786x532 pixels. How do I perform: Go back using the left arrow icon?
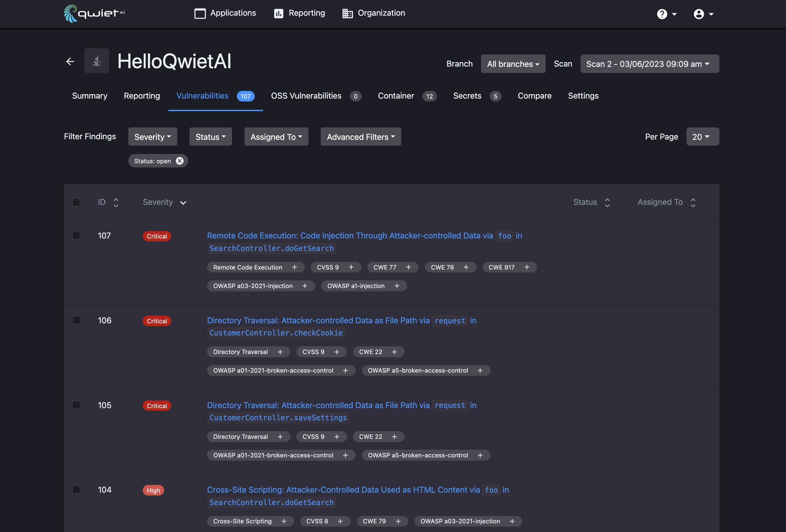(70, 61)
